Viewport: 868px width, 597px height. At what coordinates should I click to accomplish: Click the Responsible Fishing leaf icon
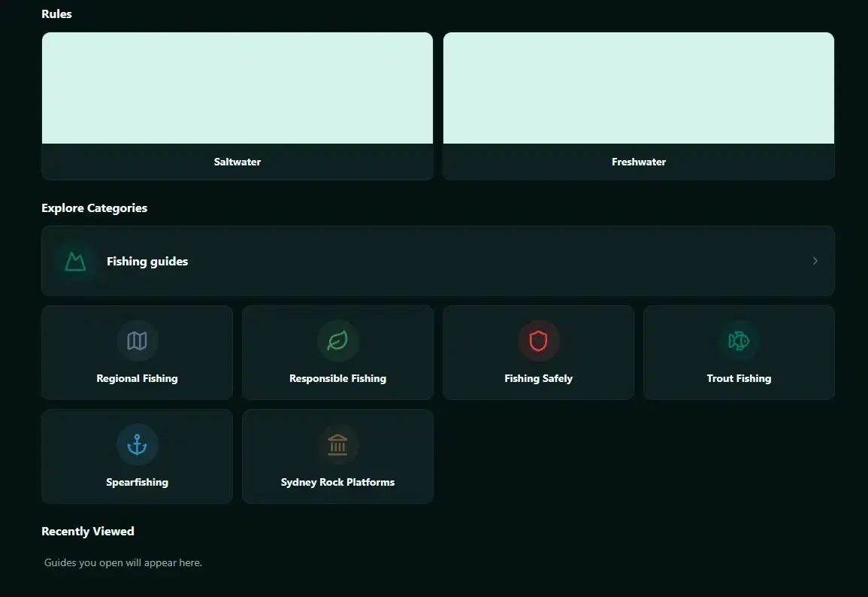(337, 341)
